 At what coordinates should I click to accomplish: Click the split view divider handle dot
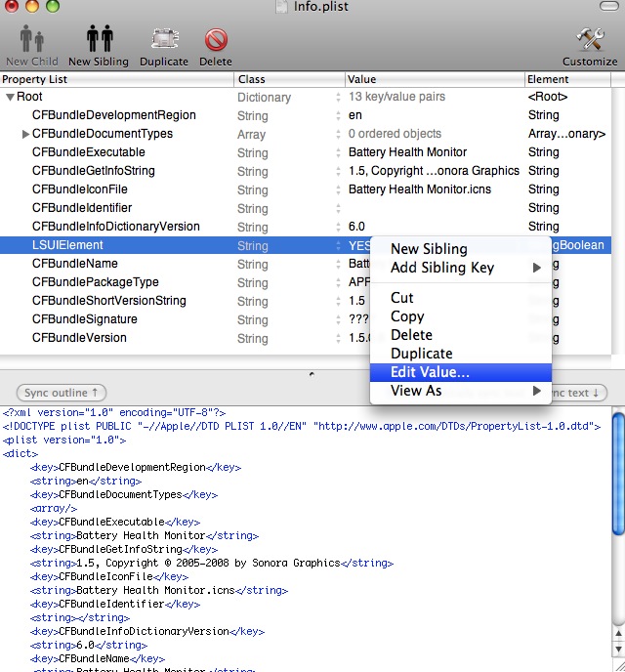coord(312,374)
